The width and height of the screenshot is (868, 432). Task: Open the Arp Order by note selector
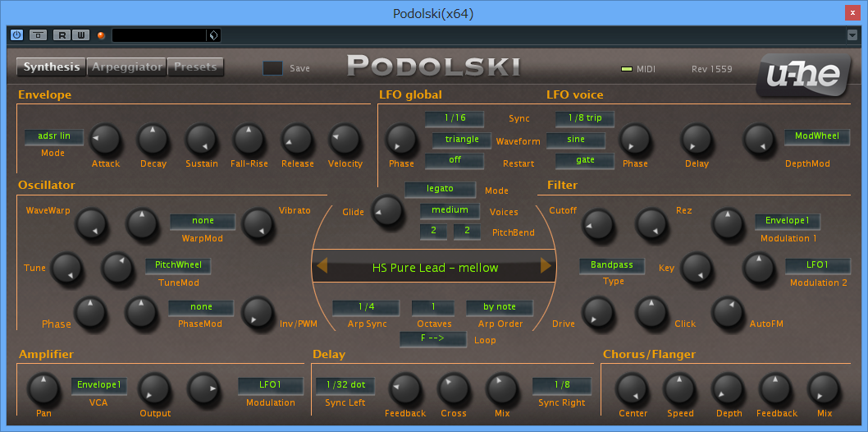[500, 307]
